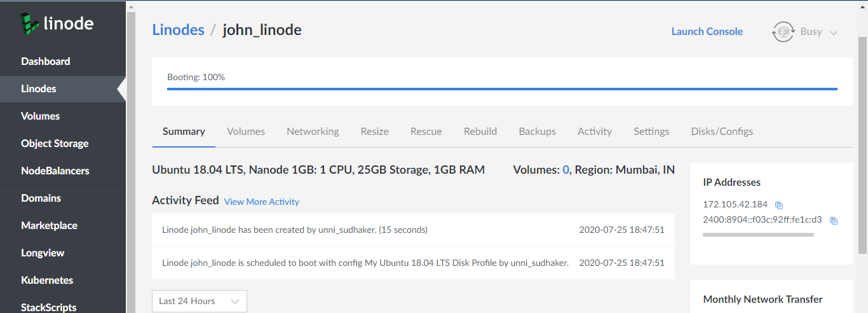
Task: Click the Busy status power icon
Action: coord(783,32)
